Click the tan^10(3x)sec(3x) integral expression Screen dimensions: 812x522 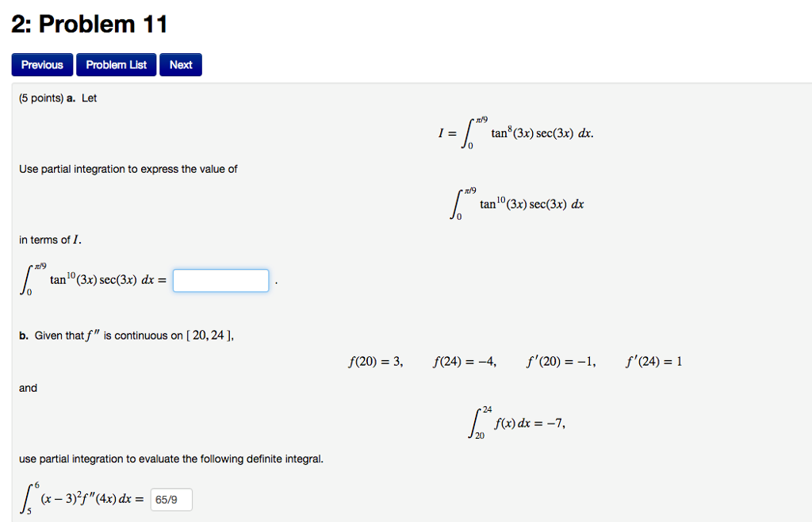click(x=519, y=202)
